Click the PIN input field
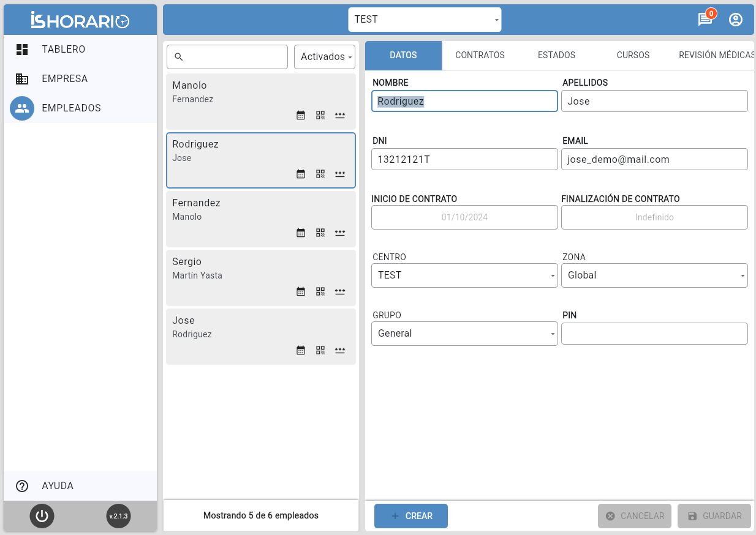 click(654, 334)
